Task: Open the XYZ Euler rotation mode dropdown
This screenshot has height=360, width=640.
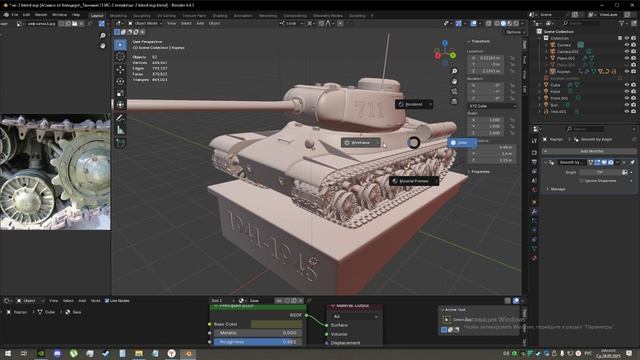Action: click(492, 106)
